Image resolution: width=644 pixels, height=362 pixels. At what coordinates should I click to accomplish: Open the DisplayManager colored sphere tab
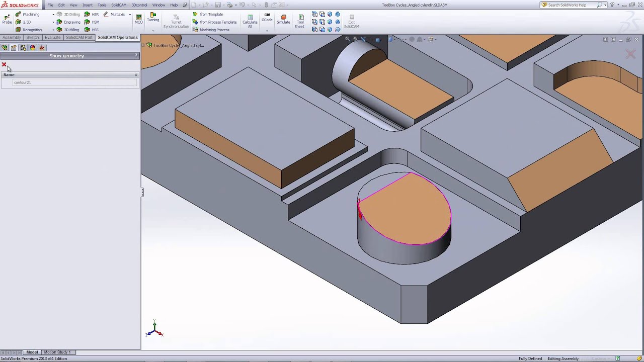click(33, 48)
